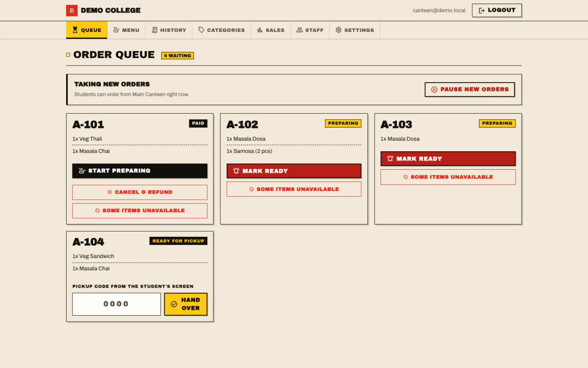588x368 pixels.
Task: Open the Staff tab
Action: [310, 30]
